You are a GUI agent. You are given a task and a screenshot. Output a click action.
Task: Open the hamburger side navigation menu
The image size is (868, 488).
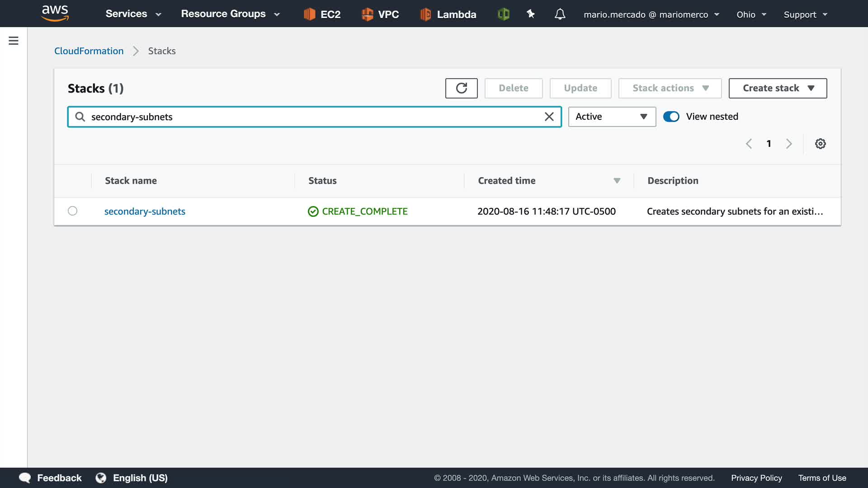tap(14, 41)
